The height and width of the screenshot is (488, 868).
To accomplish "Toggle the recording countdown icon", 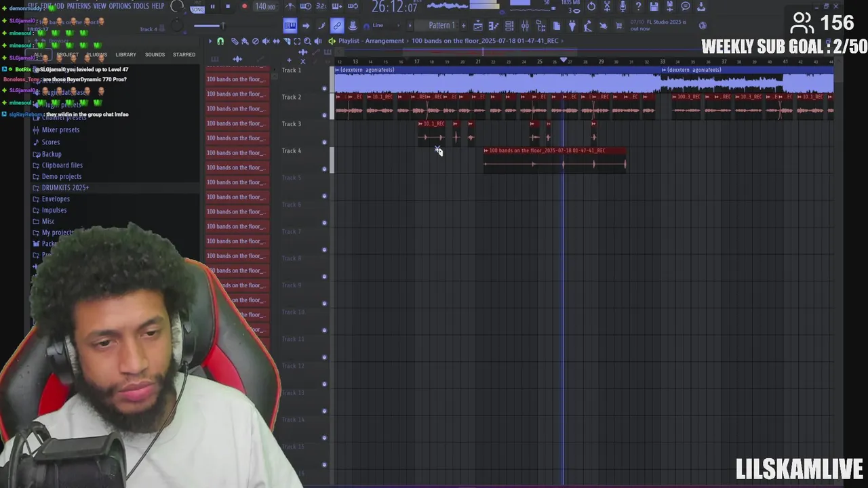I will pyautogui.click(x=322, y=6).
